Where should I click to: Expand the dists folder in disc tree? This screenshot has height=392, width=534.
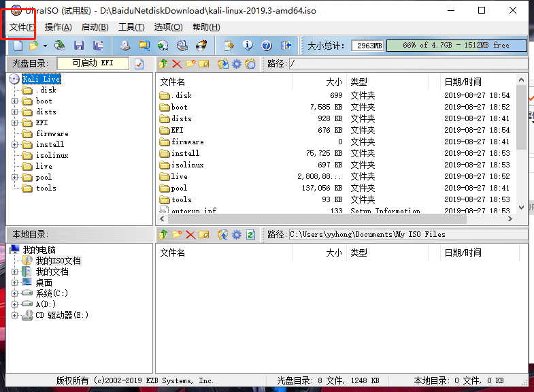click(14, 112)
